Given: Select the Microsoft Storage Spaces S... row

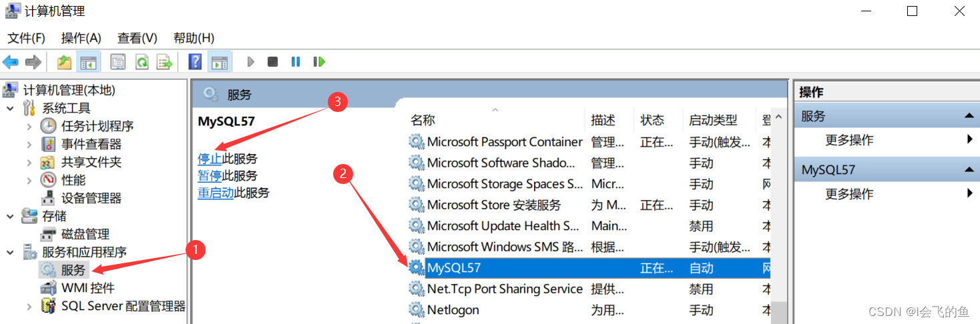Looking at the screenshot, I should coord(588,184).
